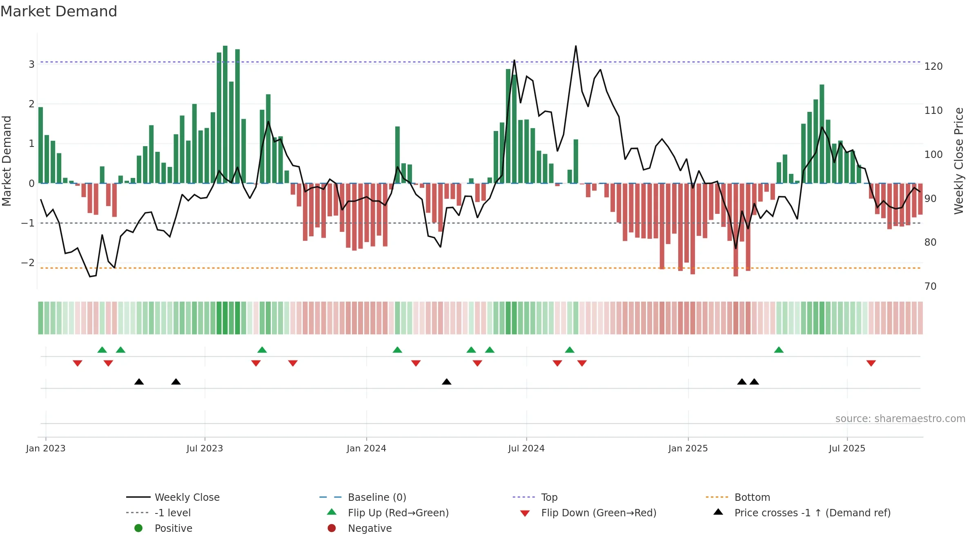980x551 pixels.
Task: Click the -1 level legend dotted line
Action: 137,513
